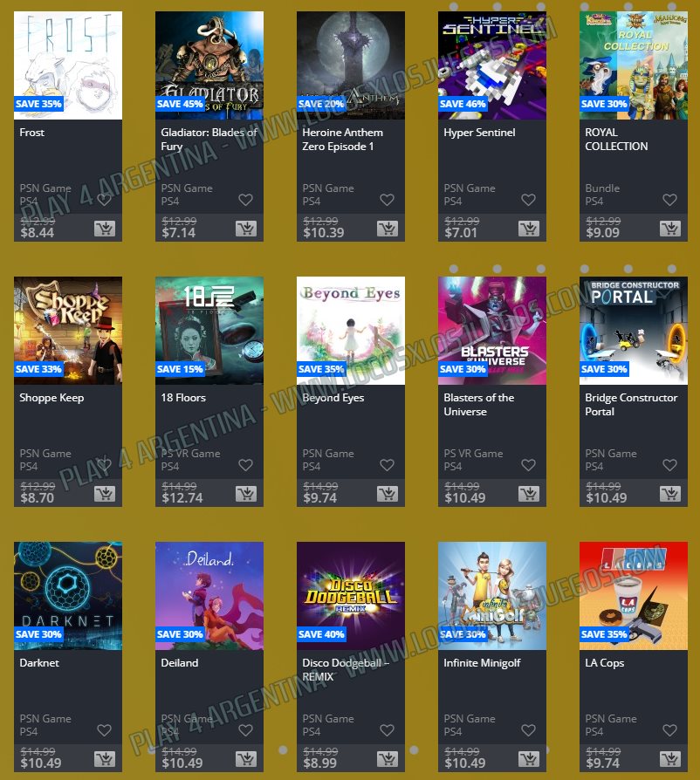Viewport: 700px width, 780px height.
Task: Add Darknet to cart
Action: pyautogui.click(x=105, y=759)
